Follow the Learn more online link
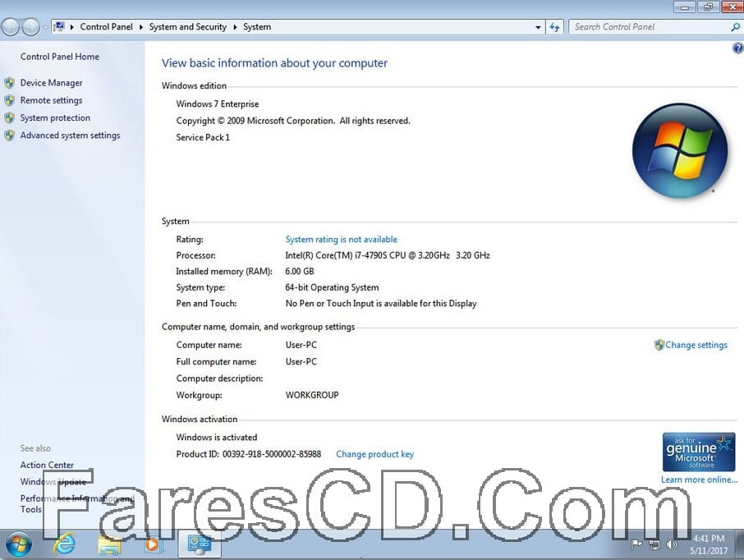This screenshot has width=744, height=560. point(699,480)
